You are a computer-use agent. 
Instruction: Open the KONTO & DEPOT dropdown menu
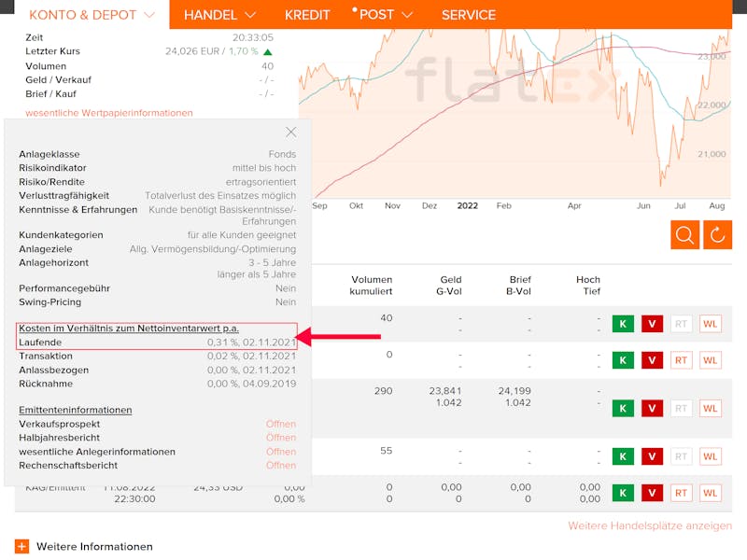click(92, 15)
